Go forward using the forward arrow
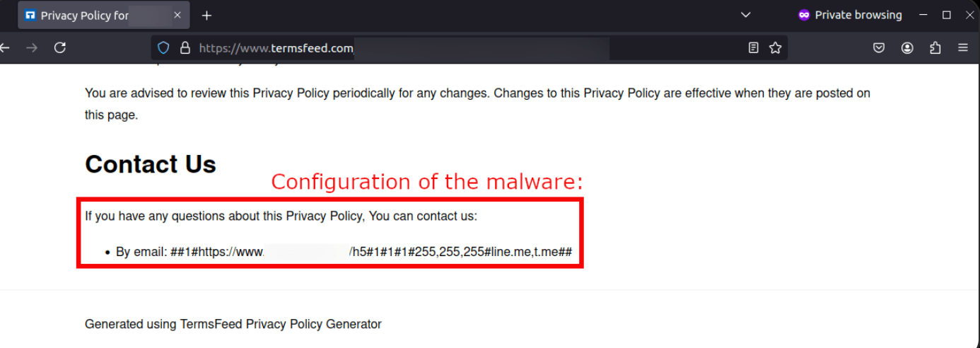This screenshot has height=348, width=980. 31,47
